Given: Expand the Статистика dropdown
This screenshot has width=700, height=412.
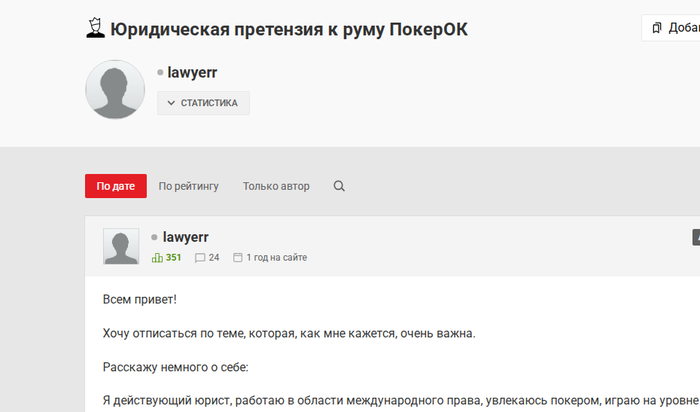Looking at the screenshot, I should pyautogui.click(x=203, y=103).
